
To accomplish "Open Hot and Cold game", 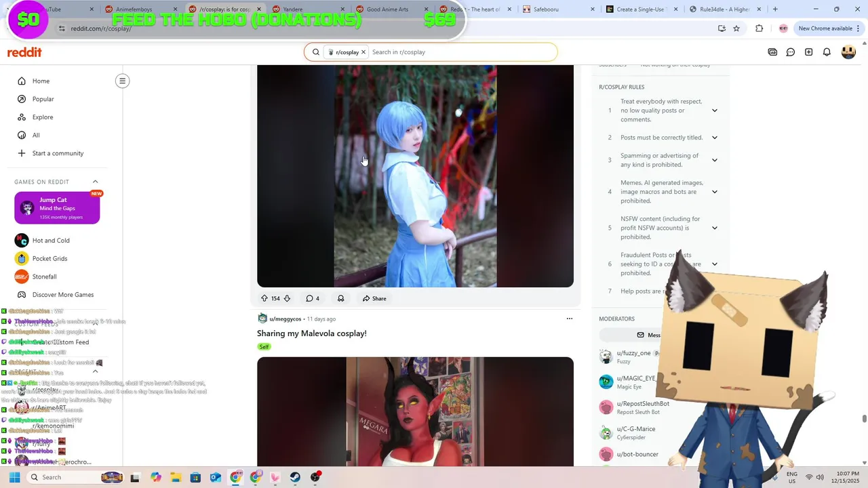I will 57,241.
